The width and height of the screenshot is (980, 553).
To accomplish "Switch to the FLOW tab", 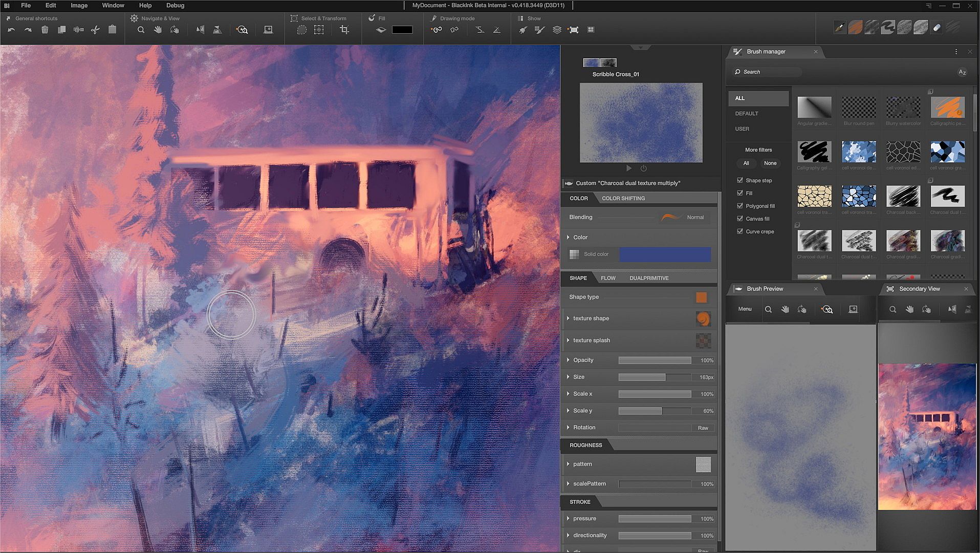I will coord(608,278).
